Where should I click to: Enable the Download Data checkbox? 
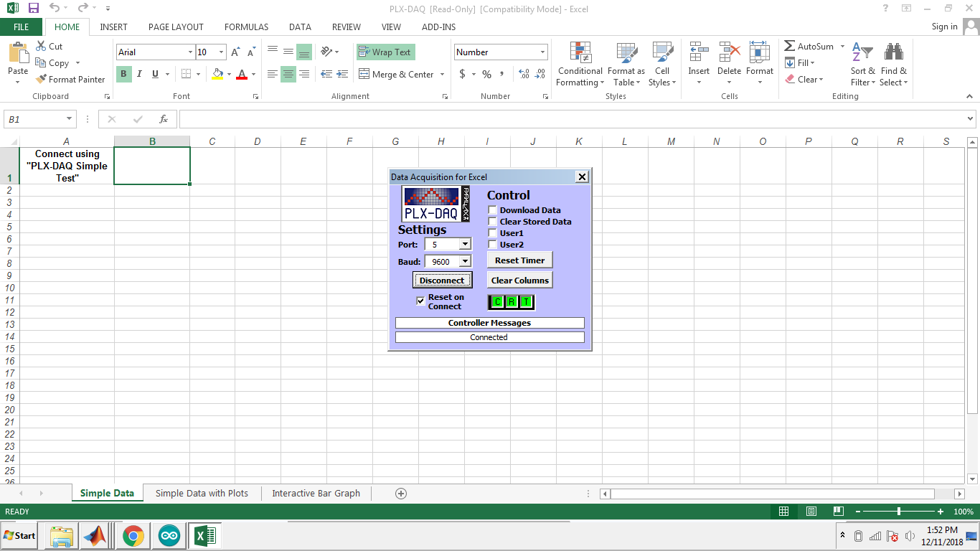tap(492, 210)
